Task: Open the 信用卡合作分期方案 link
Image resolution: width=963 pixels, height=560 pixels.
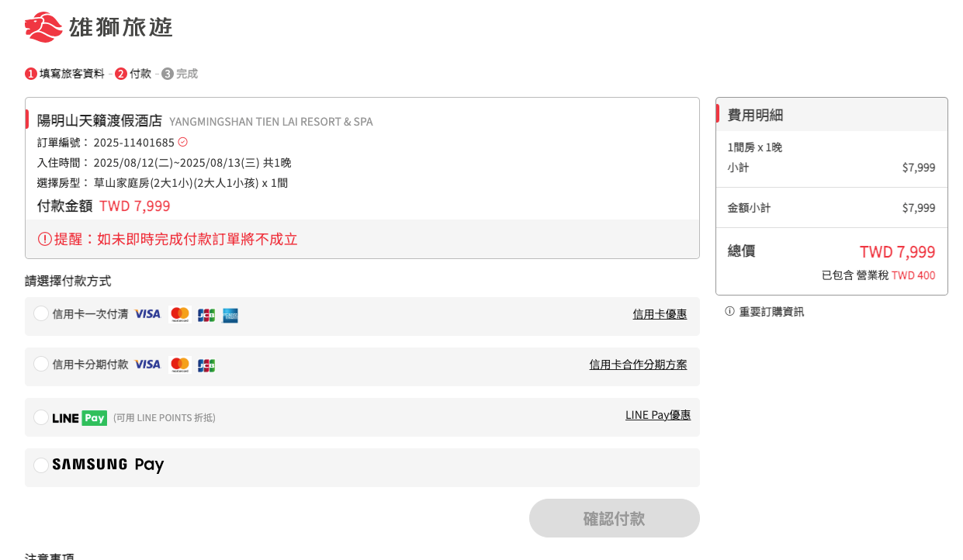Action: (x=638, y=365)
